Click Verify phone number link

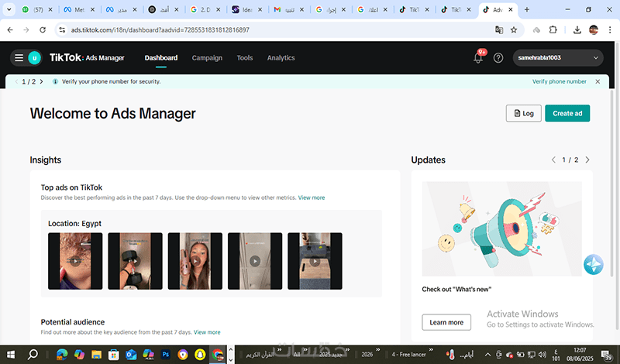coord(559,81)
